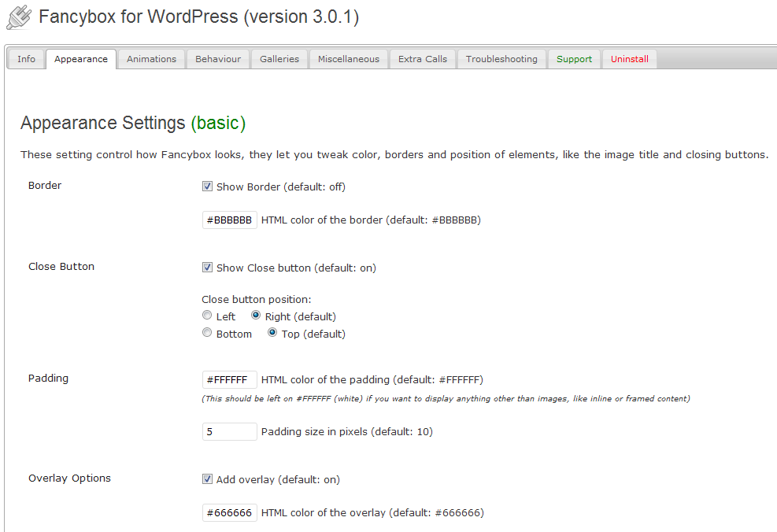
Task: Toggle the Show Close button checkbox
Action: tap(208, 268)
